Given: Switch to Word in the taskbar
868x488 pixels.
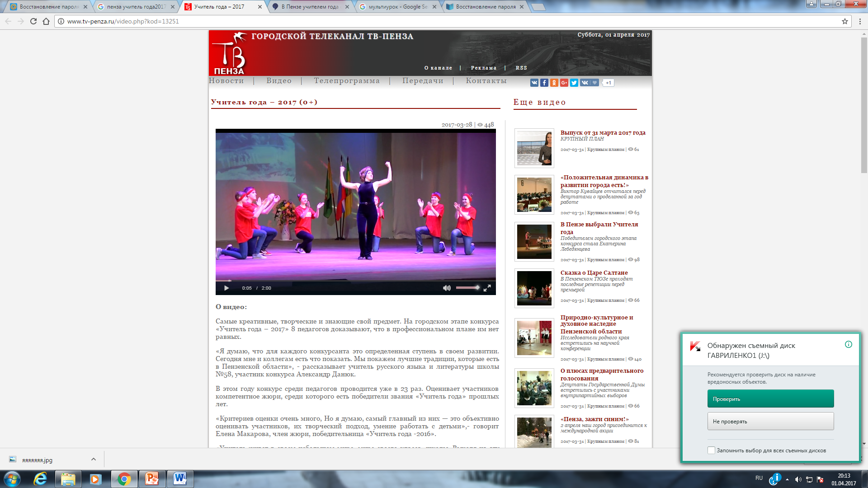Looking at the screenshot, I should click(180, 479).
